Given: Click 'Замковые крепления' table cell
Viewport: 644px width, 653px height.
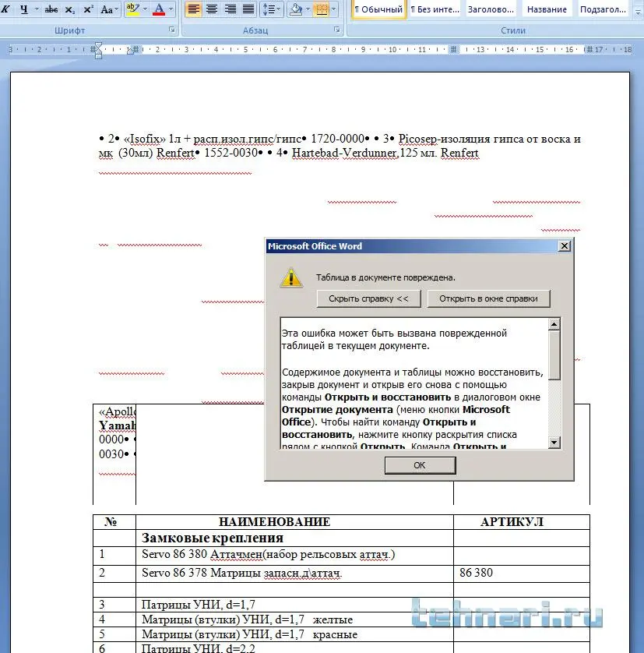Looking at the screenshot, I should coord(294,538).
